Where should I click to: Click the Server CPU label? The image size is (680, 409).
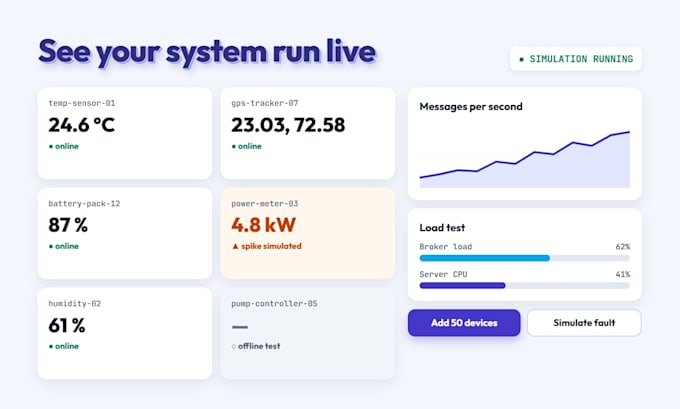point(443,274)
